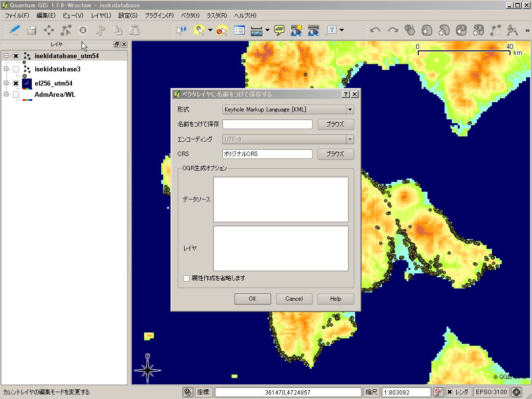Click the CRS status globe icon
The height and width of the screenshot is (399, 532).
(x=516, y=392)
